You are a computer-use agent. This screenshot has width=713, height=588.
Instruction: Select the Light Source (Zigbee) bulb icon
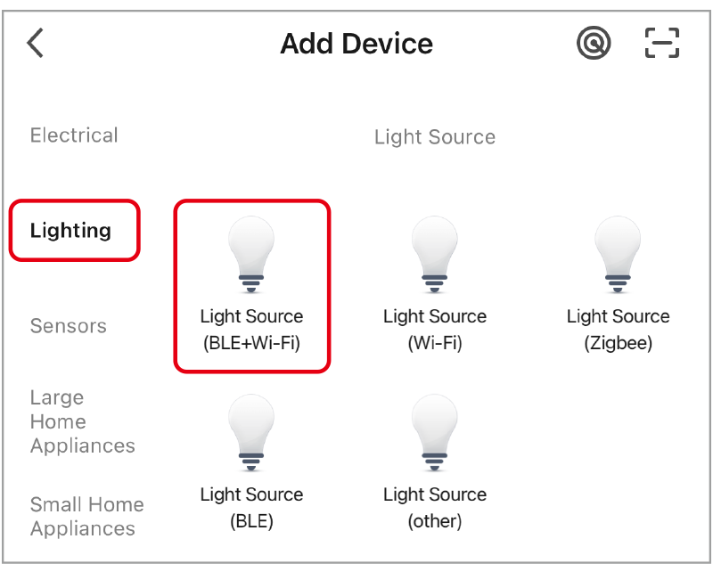(x=618, y=254)
